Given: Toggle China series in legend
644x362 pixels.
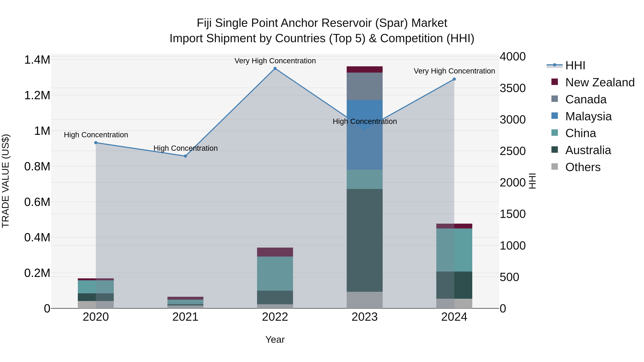Looking at the screenshot, I should pyautogui.click(x=574, y=133).
